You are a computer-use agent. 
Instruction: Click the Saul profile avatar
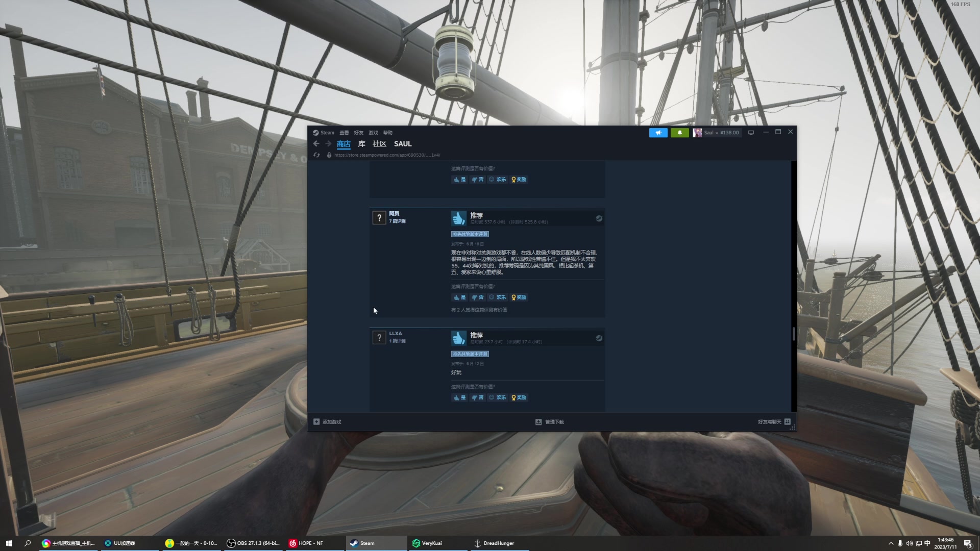click(x=697, y=133)
